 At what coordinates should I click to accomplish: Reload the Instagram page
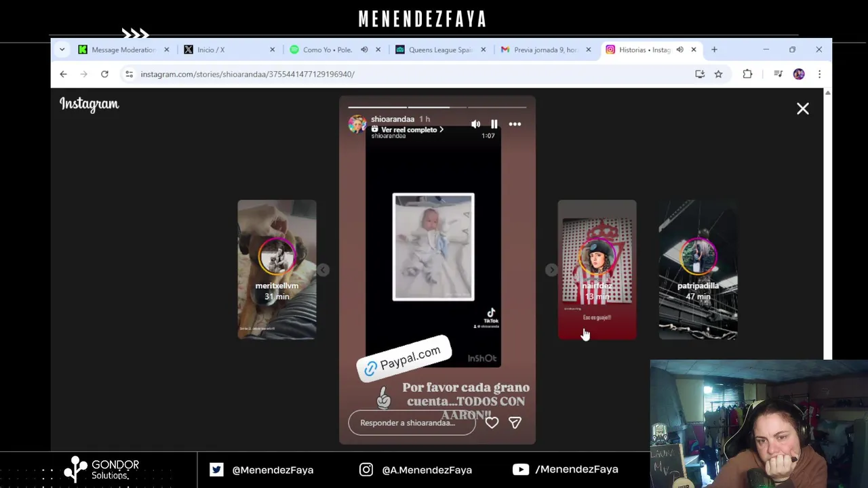click(x=104, y=74)
